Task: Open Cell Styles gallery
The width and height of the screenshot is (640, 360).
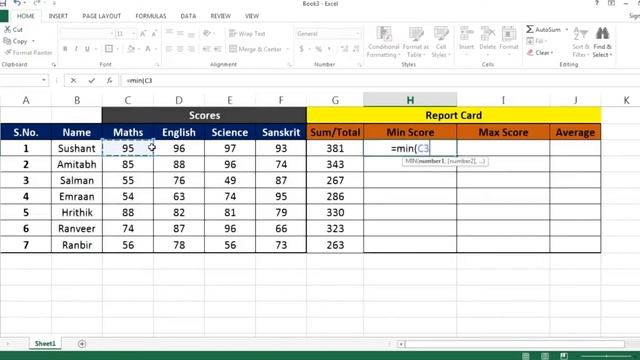Action: coord(441,42)
